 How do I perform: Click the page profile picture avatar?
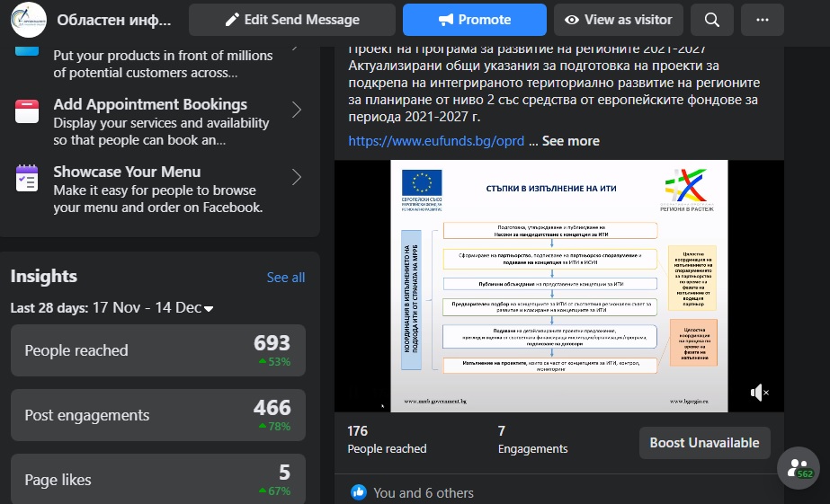(29, 20)
